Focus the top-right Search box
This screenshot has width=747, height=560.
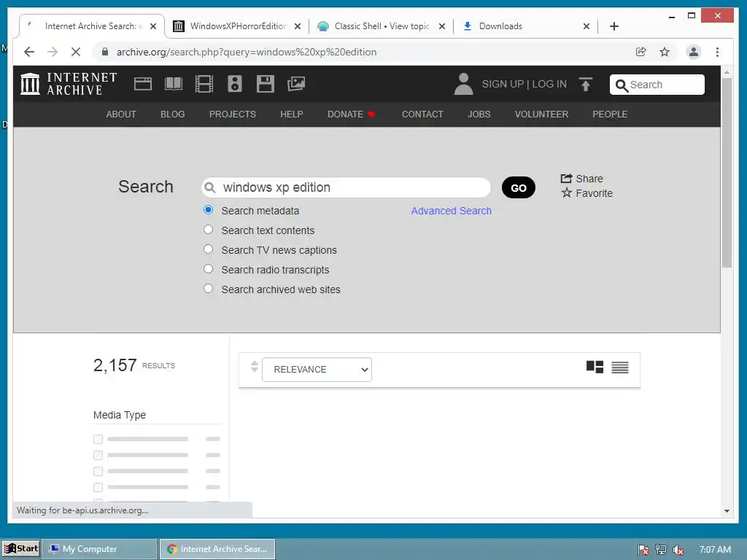tap(657, 85)
